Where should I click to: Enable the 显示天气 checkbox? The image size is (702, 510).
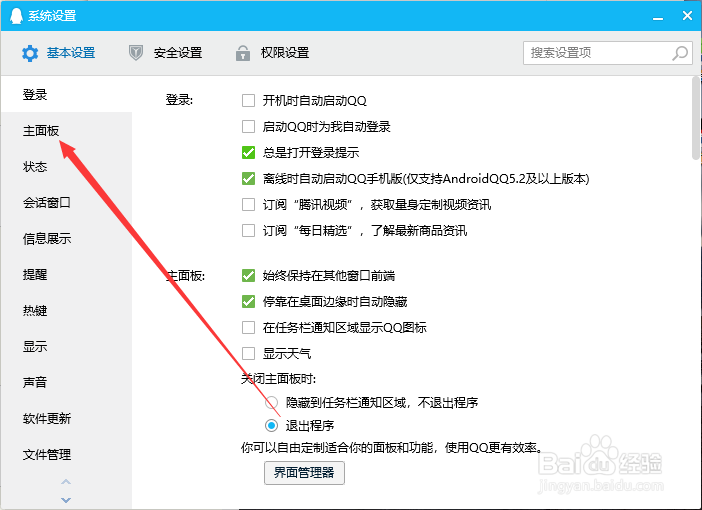pos(248,353)
